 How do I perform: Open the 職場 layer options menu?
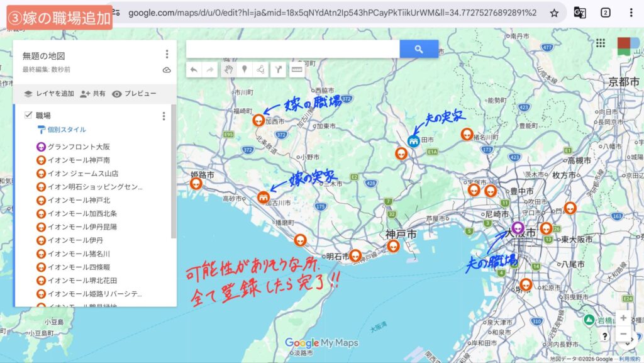coord(164,116)
